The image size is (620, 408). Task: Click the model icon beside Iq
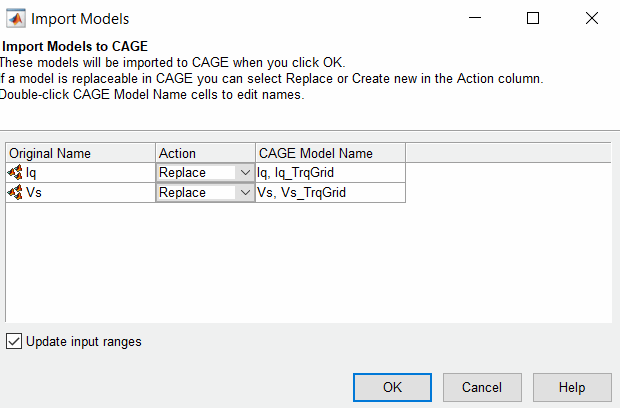[x=15, y=172]
